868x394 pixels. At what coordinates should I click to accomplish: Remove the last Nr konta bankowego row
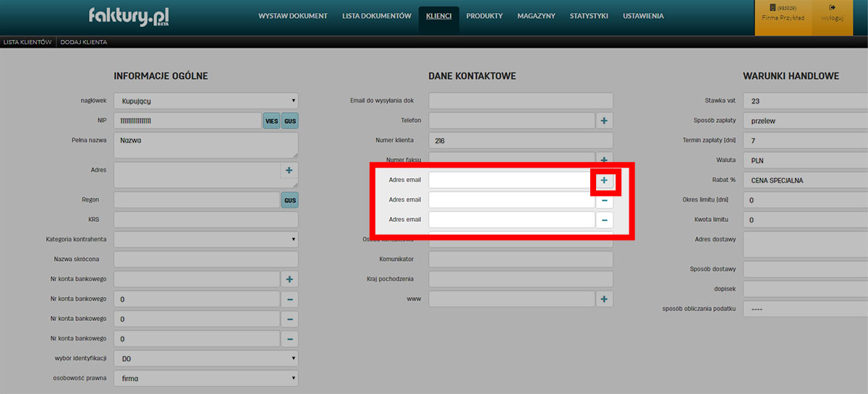pos(289,338)
